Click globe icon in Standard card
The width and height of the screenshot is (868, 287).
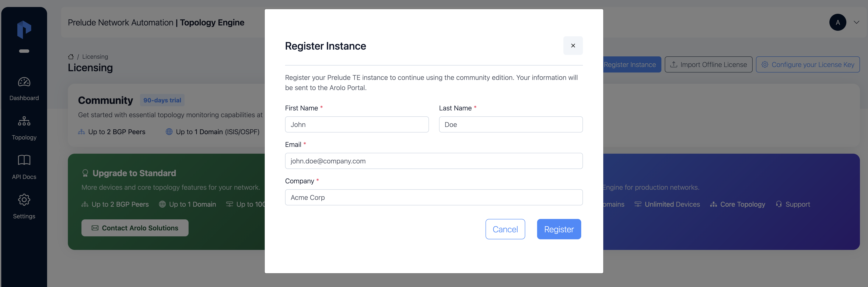tap(162, 204)
